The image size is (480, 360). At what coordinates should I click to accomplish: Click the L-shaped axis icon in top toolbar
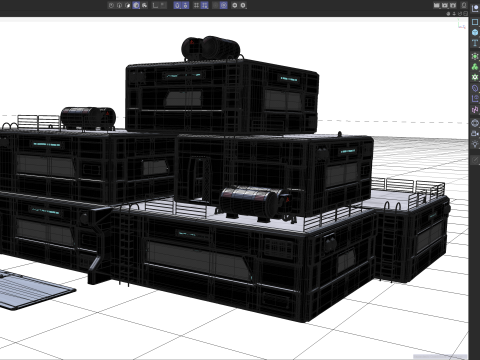click(x=155, y=5)
